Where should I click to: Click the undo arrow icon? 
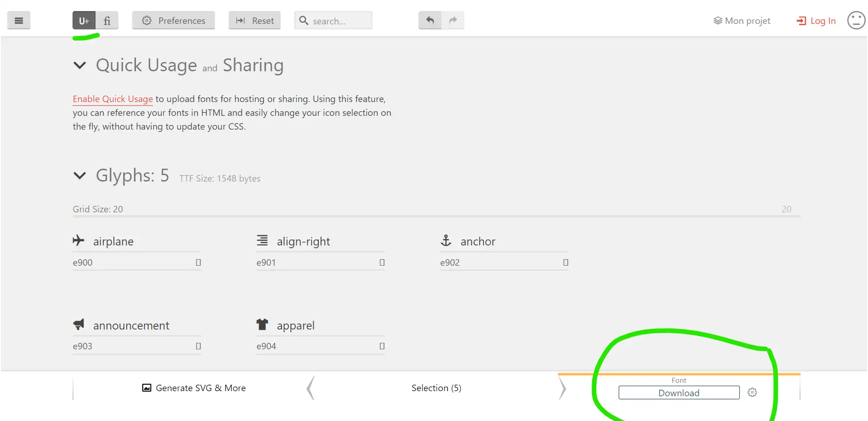tap(430, 20)
